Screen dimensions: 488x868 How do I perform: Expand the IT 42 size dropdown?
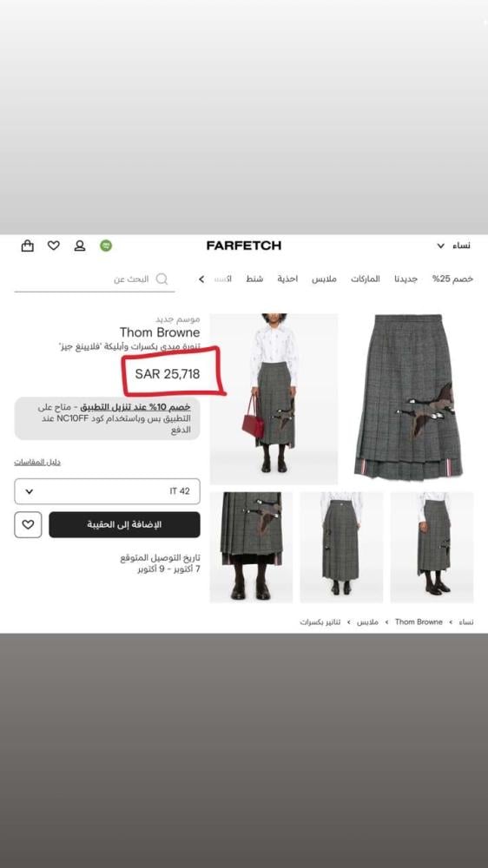pos(108,491)
